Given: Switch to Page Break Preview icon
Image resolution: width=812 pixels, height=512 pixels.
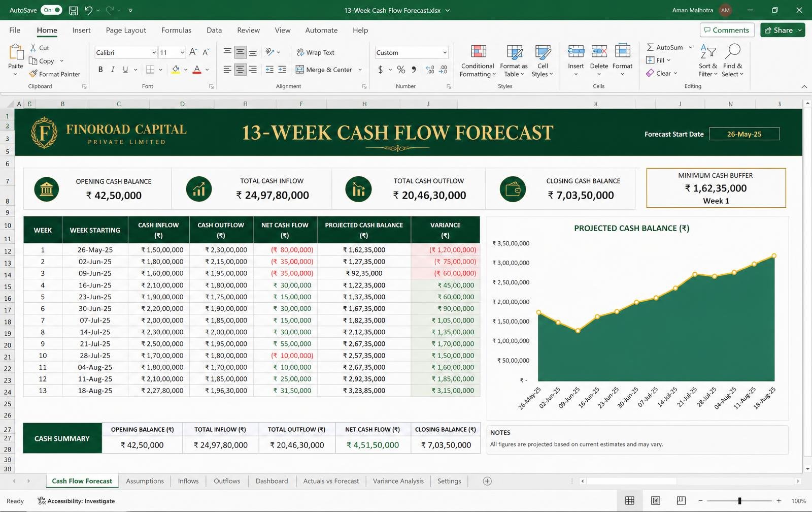Looking at the screenshot, I should [681, 501].
